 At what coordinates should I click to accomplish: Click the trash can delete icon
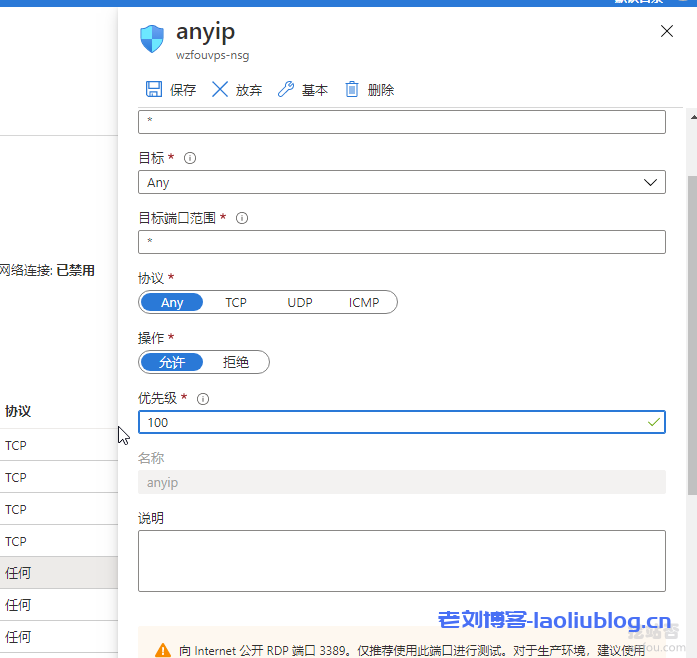(x=352, y=90)
